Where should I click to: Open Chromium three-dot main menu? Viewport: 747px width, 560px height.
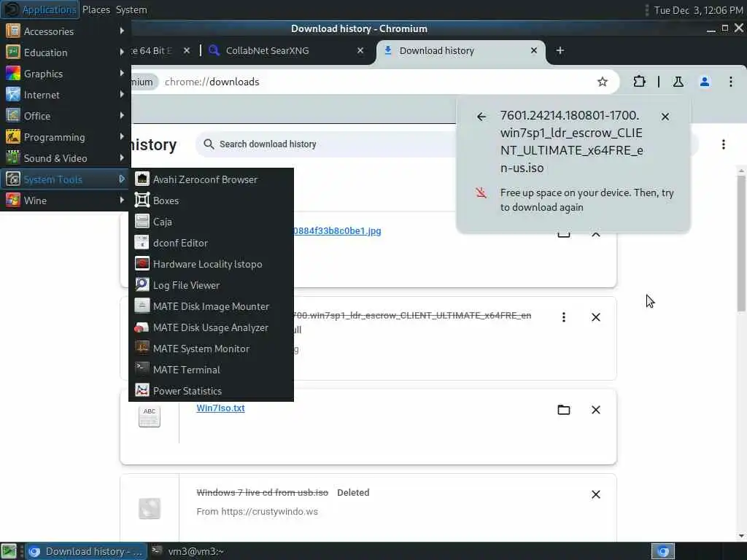point(731,82)
